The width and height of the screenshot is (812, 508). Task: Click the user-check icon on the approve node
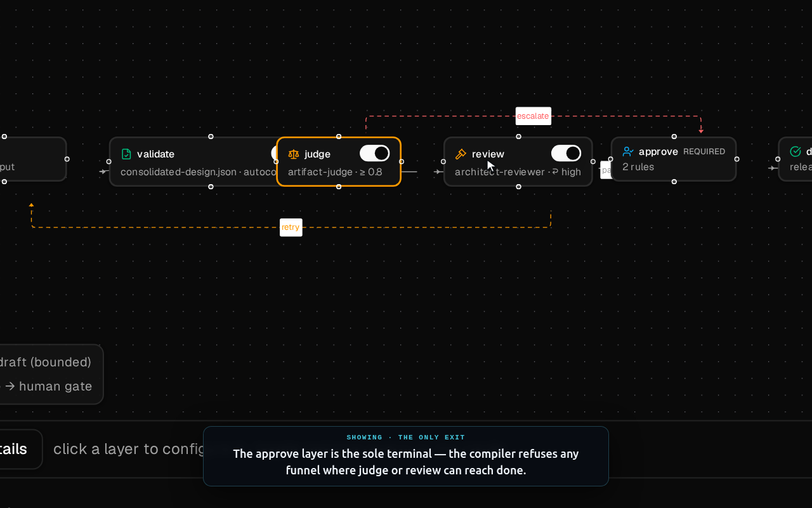coord(628,152)
